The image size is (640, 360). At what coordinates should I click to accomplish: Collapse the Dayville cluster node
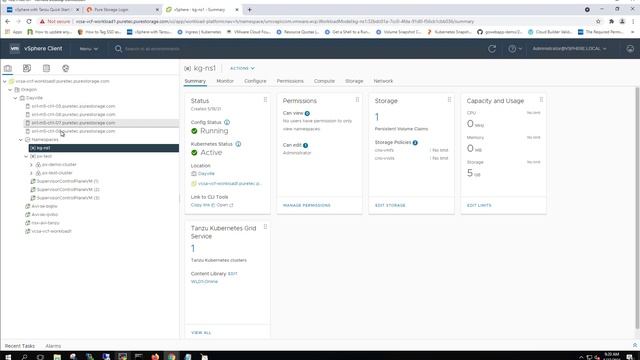pyautogui.click(x=16, y=98)
